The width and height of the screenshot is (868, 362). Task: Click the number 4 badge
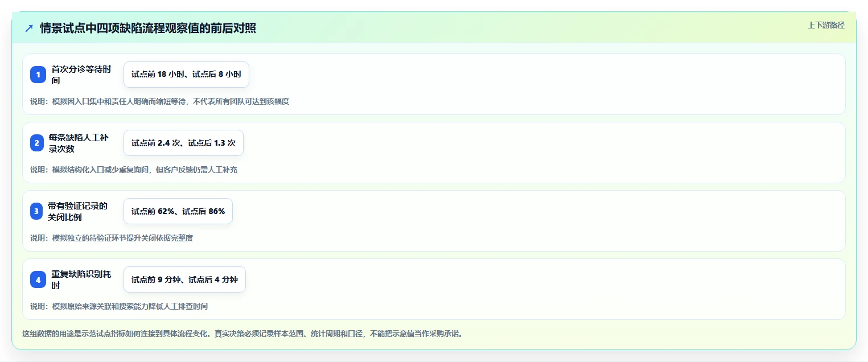38,279
